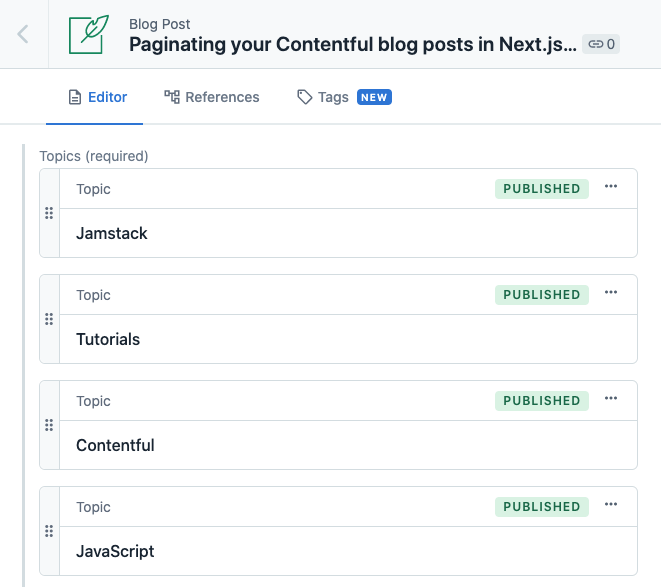Click the Blog Post feather icon
The image size is (661, 587).
tap(88, 34)
